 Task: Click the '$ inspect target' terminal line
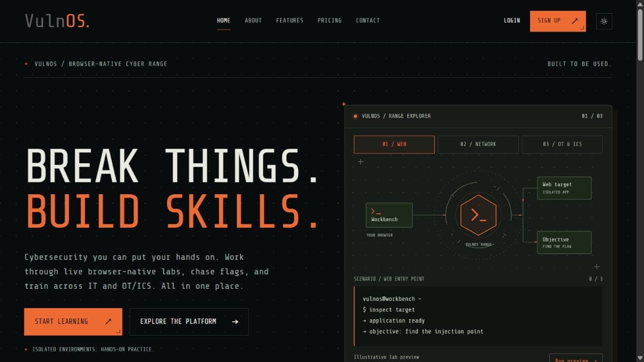click(x=388, y=310)
